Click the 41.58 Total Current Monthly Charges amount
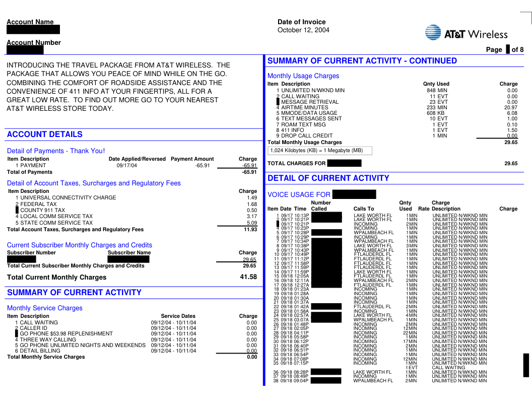532x411 pixels. [248, 277]
